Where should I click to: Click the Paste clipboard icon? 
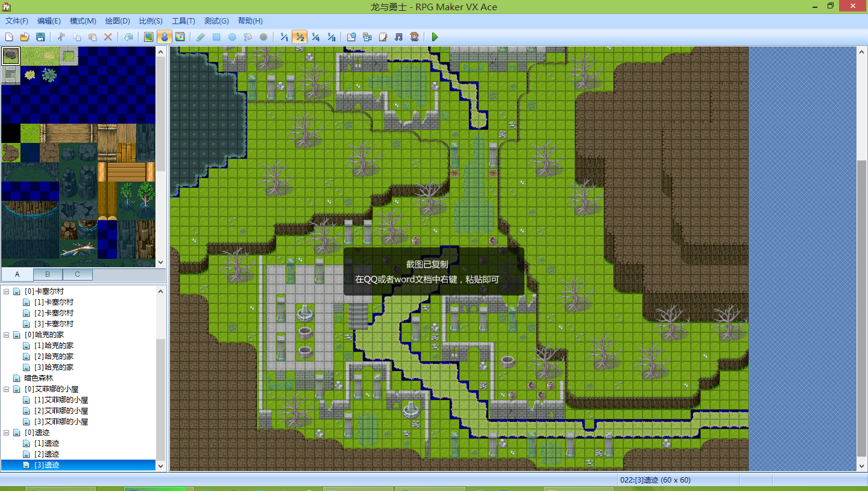92,37
